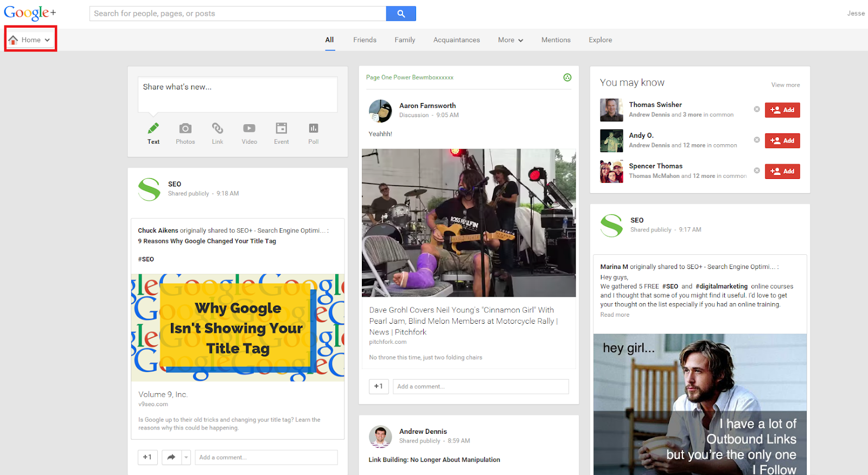Viewport: 868px width, 475px height.
Task: Open Spencer Thomas's name link
Action: pos(655,166)
